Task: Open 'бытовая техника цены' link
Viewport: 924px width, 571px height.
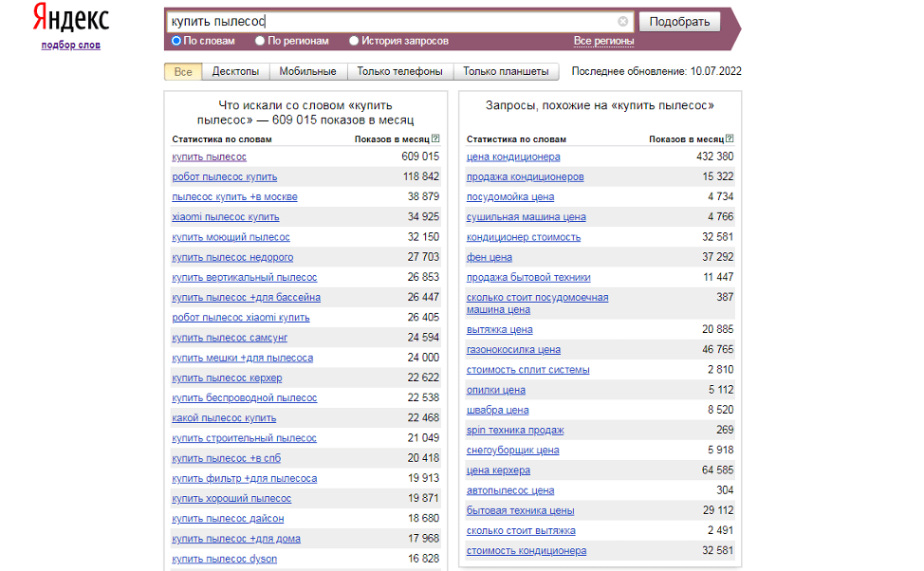Action: point(520,510)
